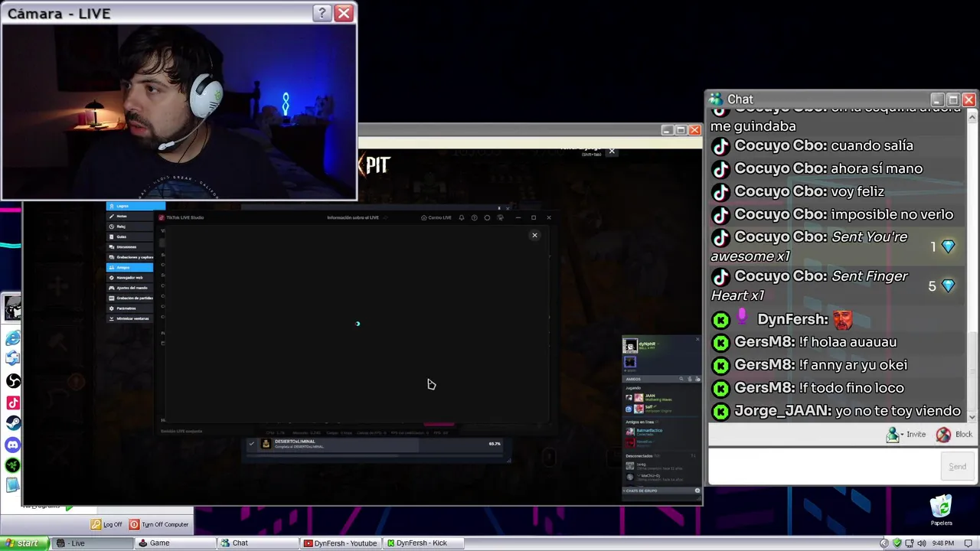Switch to DynFersh - Youtube taskbar item
This screenshot has height=551, width=980.
pos(341,543)
